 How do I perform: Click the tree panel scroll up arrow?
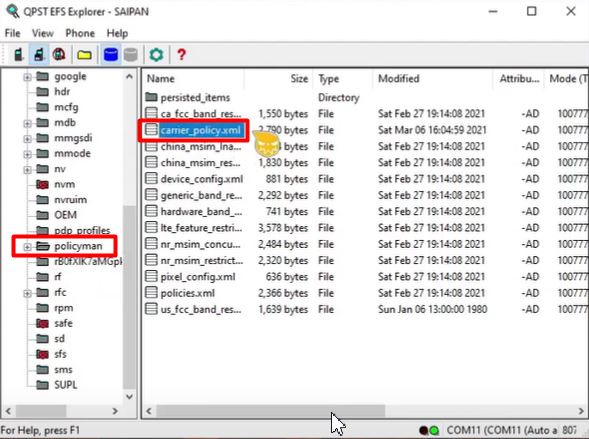(129, 77)
